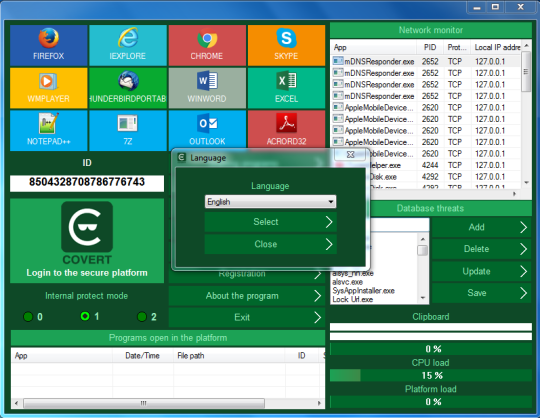Click the Database threats input field
This screenshot has width=540, height=418.
[x=399, y=225]
